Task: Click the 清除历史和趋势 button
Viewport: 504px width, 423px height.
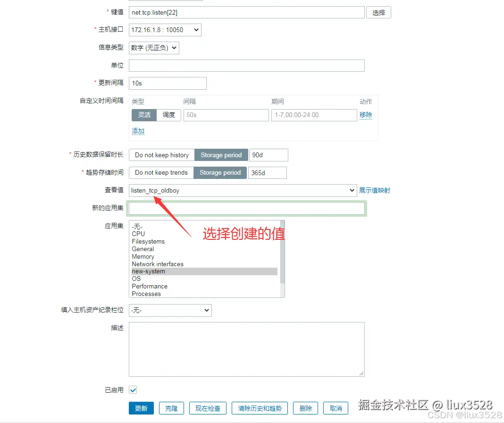Action: (x=260, y=408)
